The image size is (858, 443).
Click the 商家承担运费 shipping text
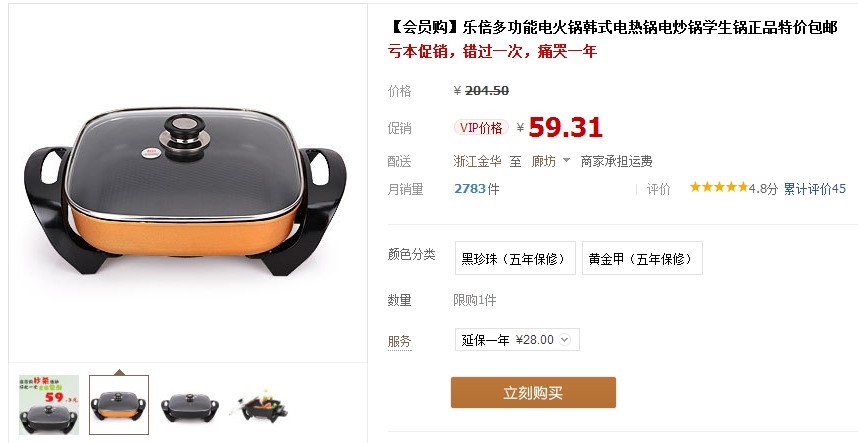(x=616, y=161)
